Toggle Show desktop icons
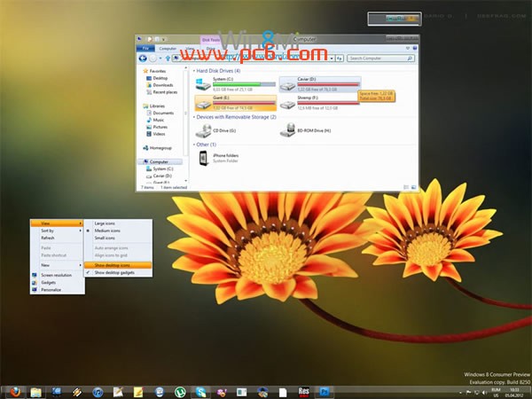 point(118,265)
